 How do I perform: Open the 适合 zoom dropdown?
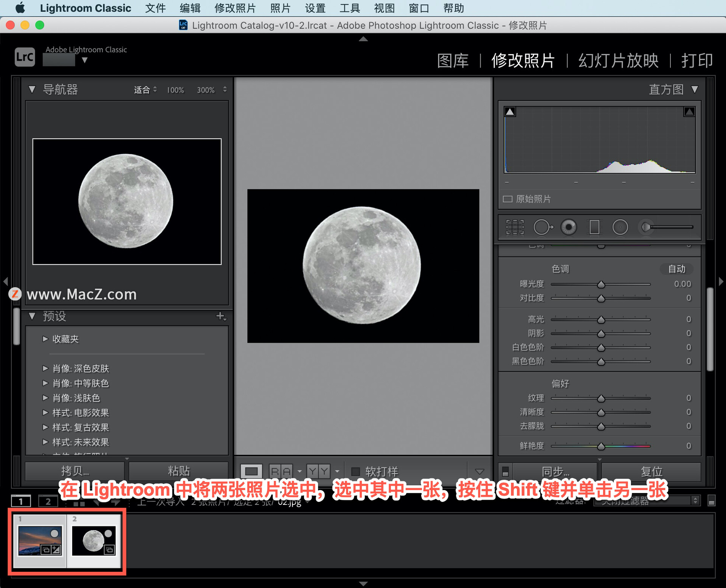coord(146,90)
